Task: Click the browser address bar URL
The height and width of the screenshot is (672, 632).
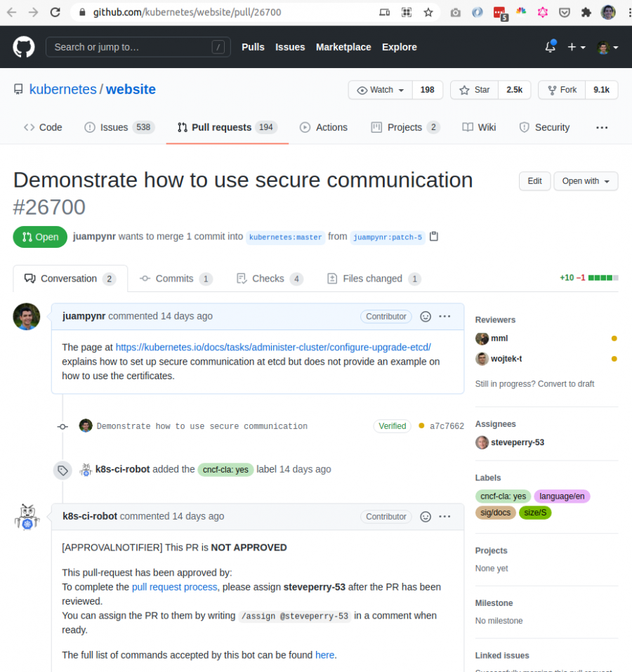Action: pos(187,13)
